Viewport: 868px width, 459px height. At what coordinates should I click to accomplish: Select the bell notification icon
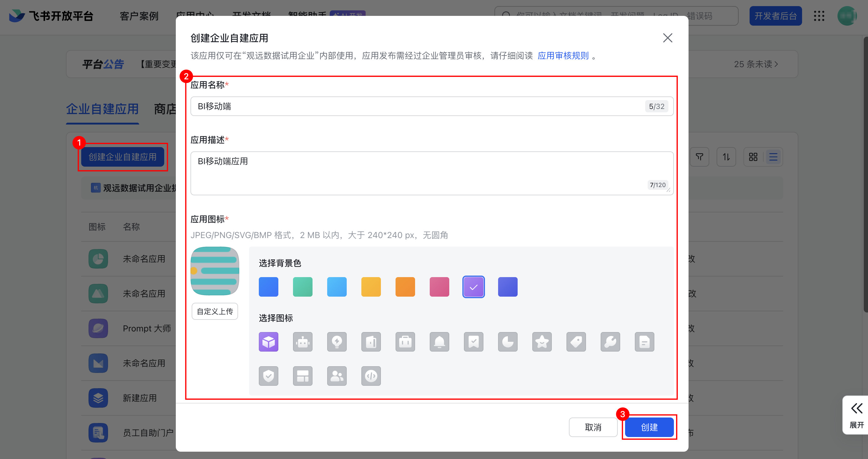(439, 342)
